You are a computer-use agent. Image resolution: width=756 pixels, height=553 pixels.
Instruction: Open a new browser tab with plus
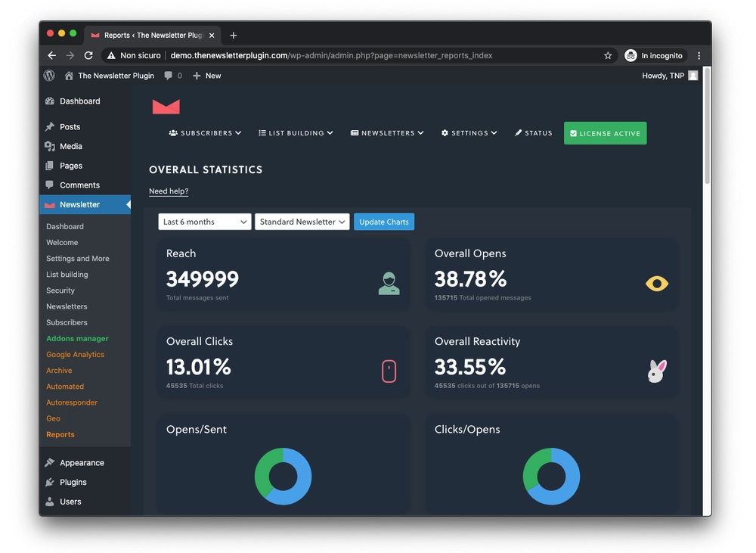click(x=234, y=35)
